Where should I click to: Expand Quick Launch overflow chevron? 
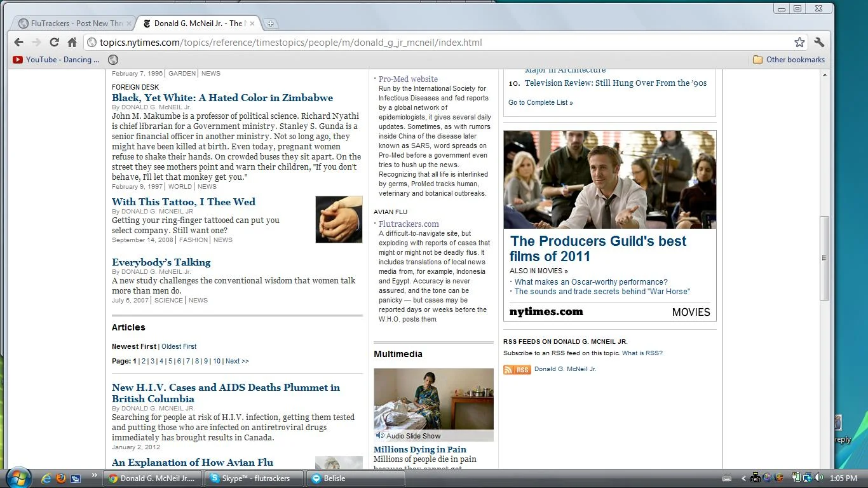95,475
